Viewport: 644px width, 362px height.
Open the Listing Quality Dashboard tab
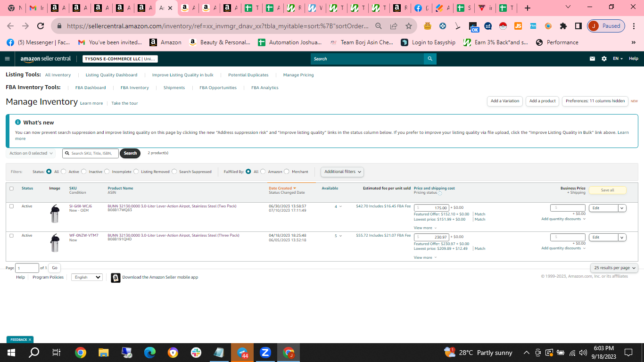(x=111, y=75)
